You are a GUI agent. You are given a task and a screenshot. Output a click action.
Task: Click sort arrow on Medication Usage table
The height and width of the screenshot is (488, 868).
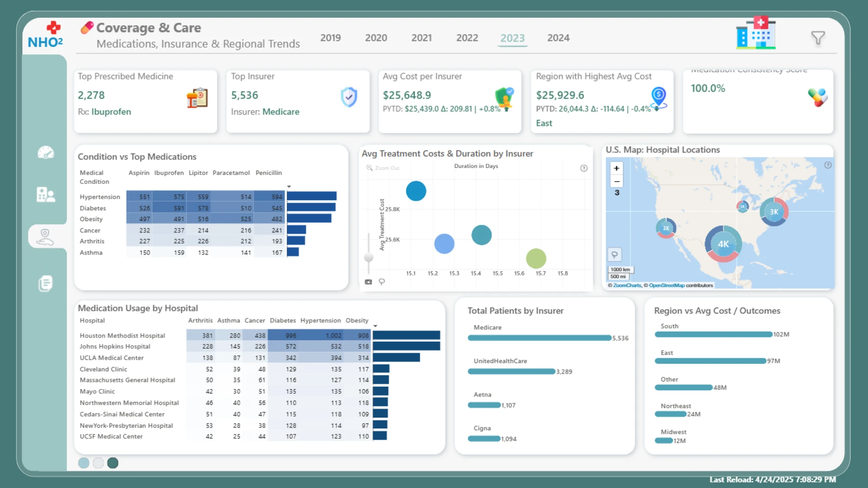pos(375,326)
